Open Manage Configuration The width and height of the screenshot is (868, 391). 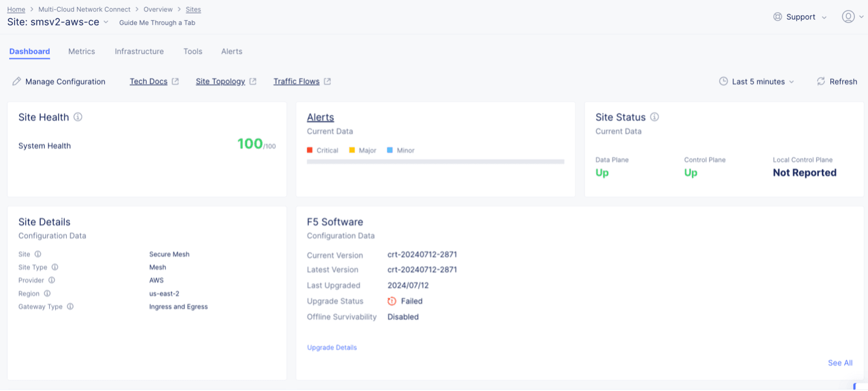[59, 81]
